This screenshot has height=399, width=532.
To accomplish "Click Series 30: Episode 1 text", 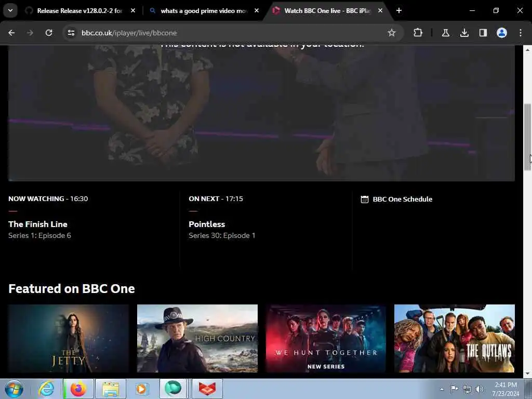I will (x=222, y=235).
